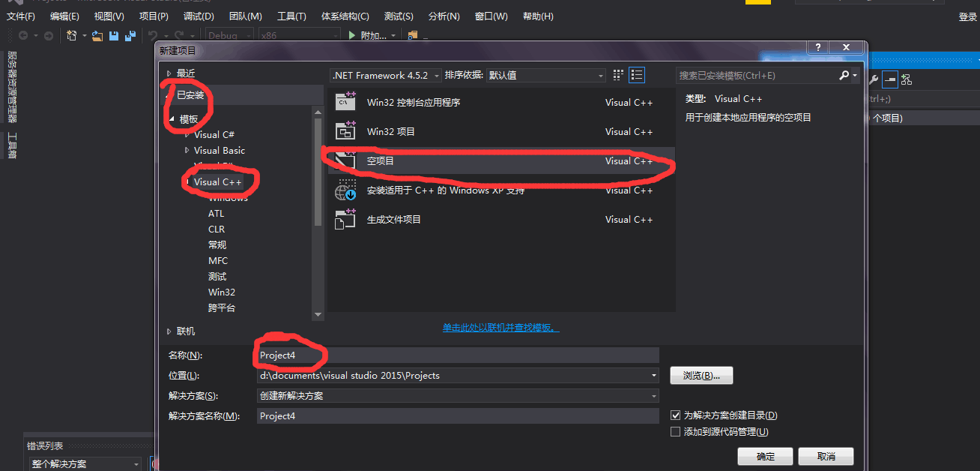This screenshot has width=980, height=471.
Task: Select the Win32 控制台应用程序 template icon
Action: tap(345, 102)
